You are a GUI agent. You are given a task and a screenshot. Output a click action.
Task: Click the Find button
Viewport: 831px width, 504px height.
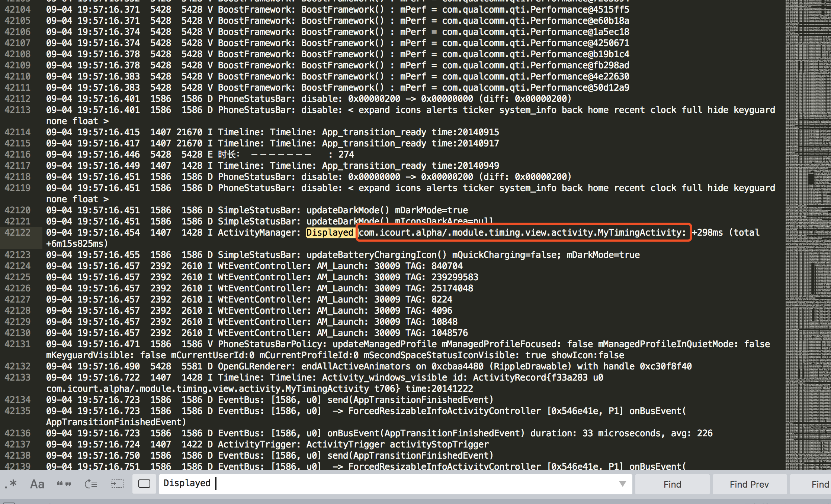point(672,484)
